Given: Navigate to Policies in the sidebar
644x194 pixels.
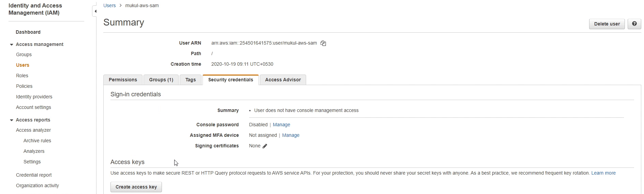Looking at the screenshot, I should (x=24, y=86).
